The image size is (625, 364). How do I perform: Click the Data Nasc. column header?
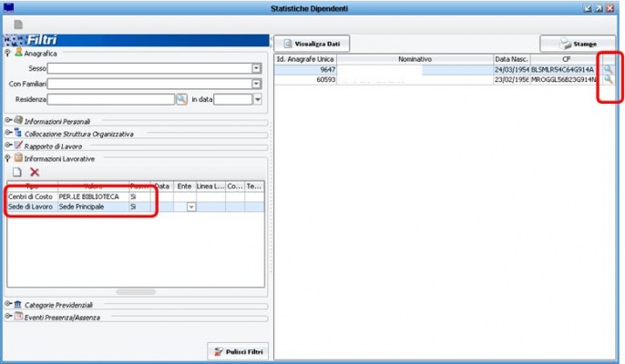[x=512, y=59]
